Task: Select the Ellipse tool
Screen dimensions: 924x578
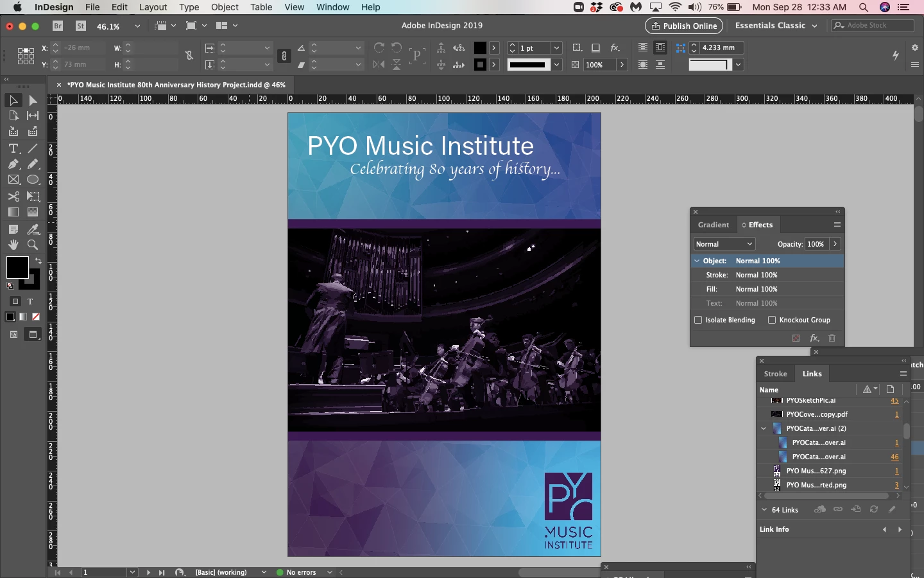Action: [33, 180]
